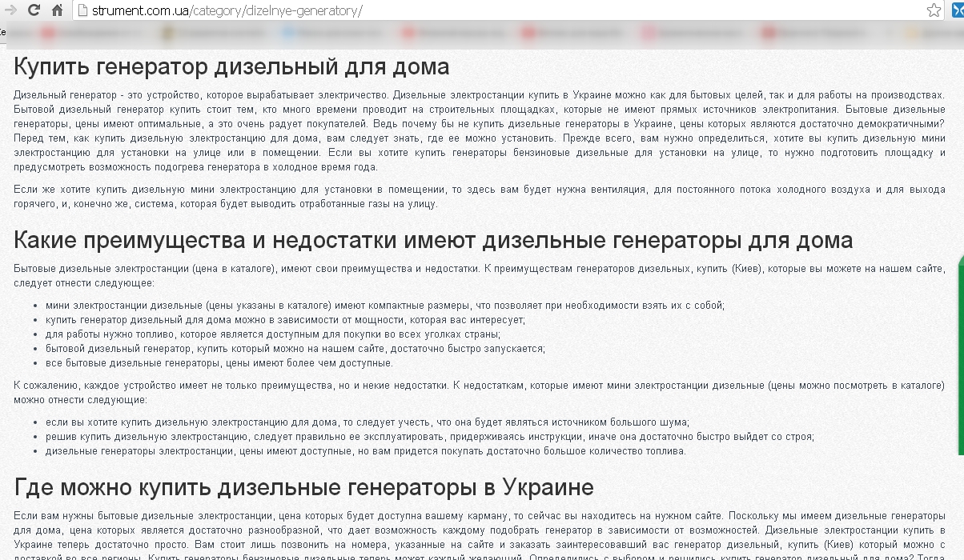Click paragraph starting "Бытовые дизельные электростанции (цена в каталоге)"
Image resolution: width=964 pixels, height=560 pixels.
tap(479, 276)
